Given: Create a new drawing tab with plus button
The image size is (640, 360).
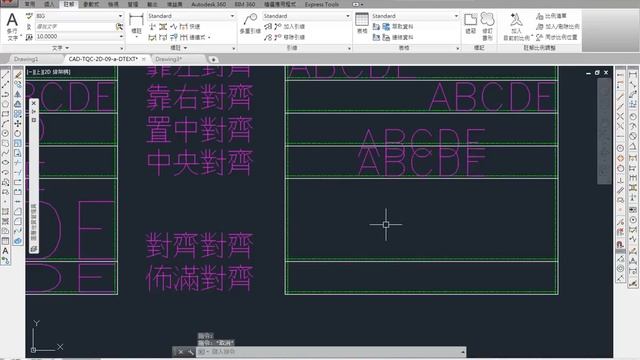Looking at the screenshot, I should (x=213, y=60).
